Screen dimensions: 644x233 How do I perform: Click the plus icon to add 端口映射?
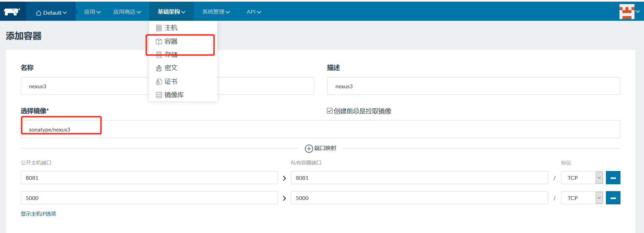(309, 149)
